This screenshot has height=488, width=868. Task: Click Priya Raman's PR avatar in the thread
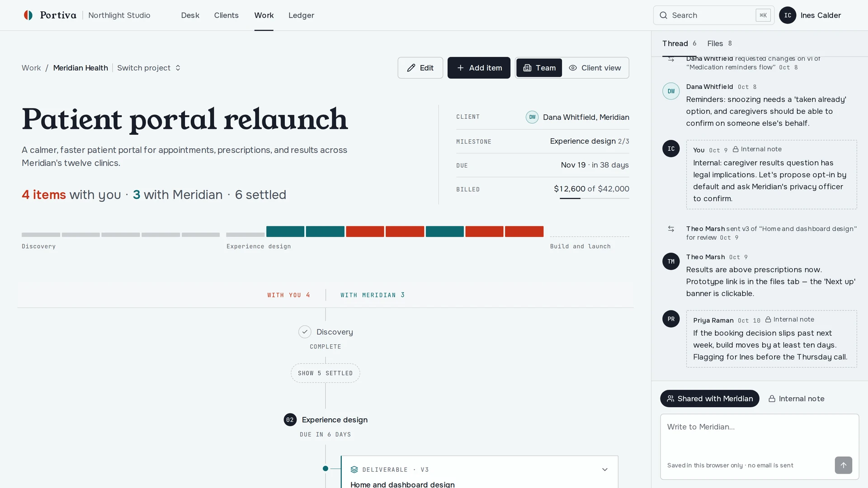click(x=671, y=319)
